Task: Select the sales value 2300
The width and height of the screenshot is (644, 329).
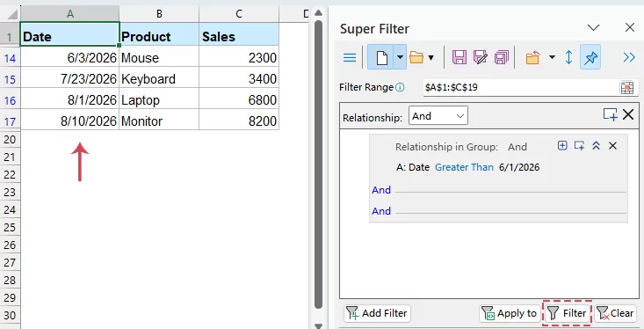Action: click(x=239, y=57)
